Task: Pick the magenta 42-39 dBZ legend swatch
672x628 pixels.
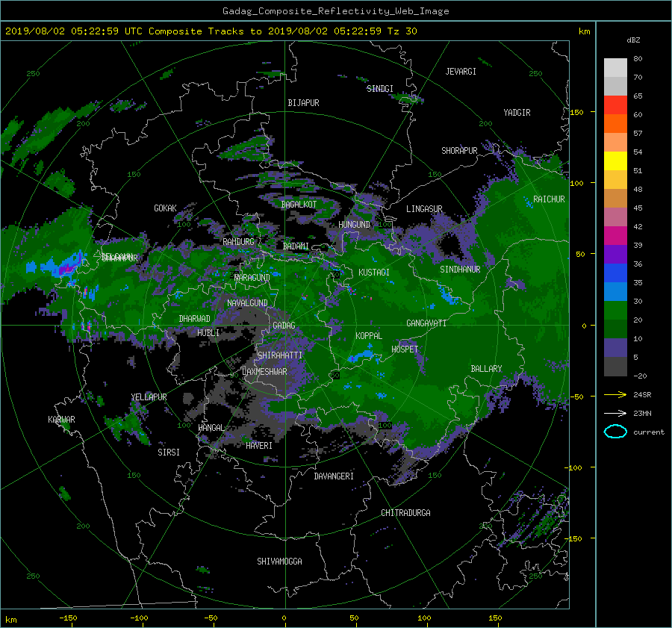Action: pyautogui.click(x=615, y=236)
